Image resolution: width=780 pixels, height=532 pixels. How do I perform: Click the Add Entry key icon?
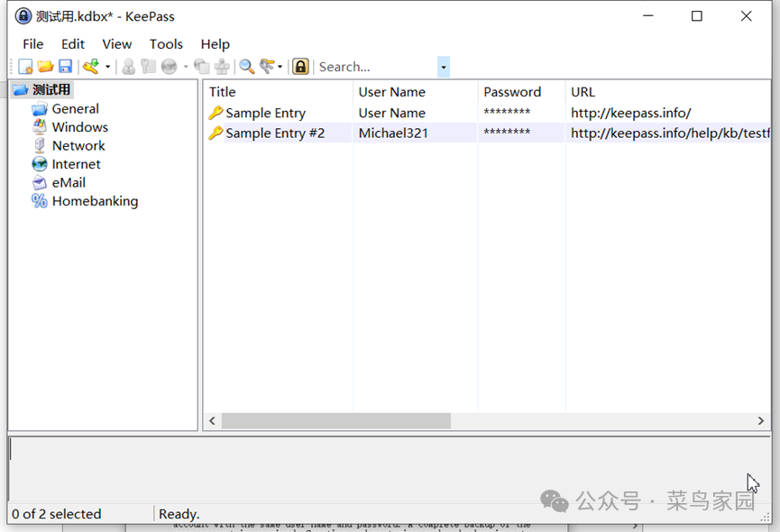(x=91, y=67)
